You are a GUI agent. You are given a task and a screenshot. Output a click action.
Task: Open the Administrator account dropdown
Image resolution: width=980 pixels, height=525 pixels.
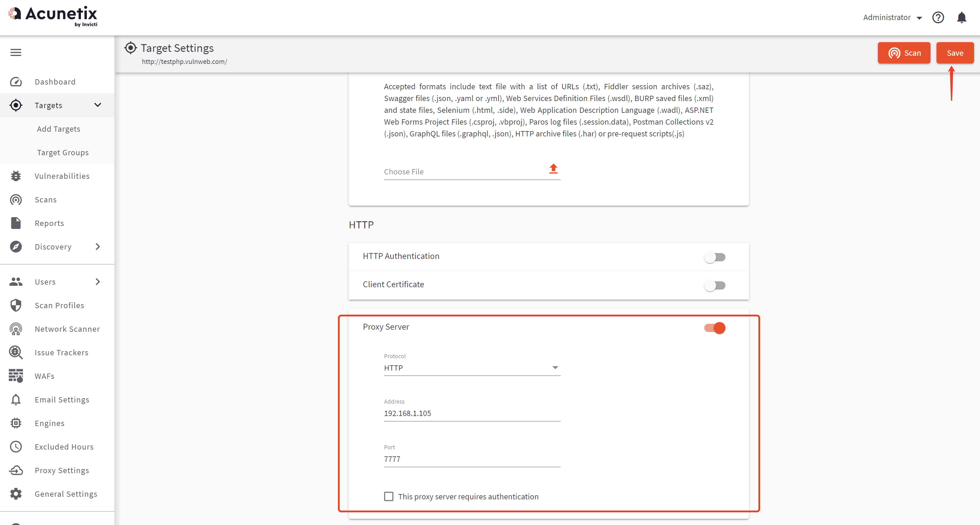[x=892, y=17]
